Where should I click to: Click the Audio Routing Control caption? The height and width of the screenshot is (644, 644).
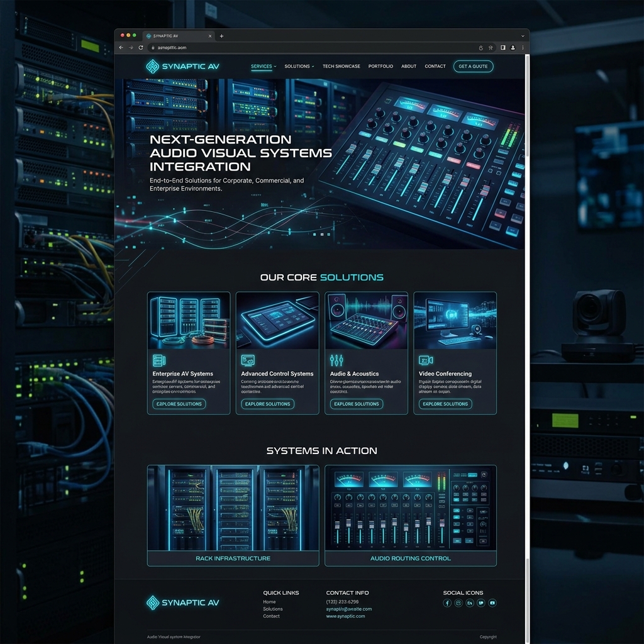[410, 558]
